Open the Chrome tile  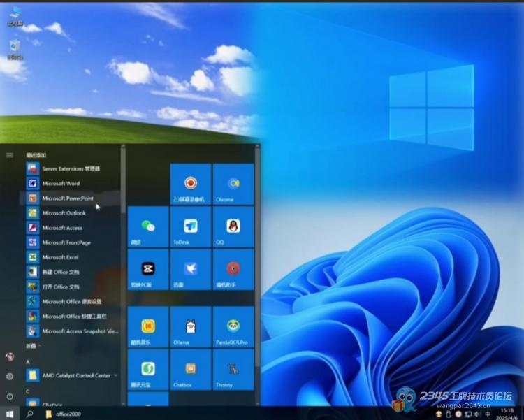tap(233, 184)
